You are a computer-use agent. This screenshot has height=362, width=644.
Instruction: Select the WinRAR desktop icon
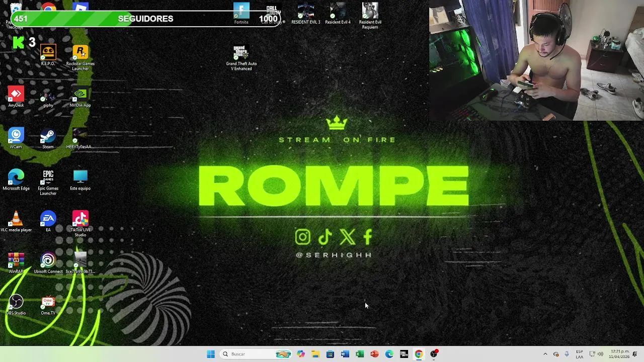tap(16, 263)
